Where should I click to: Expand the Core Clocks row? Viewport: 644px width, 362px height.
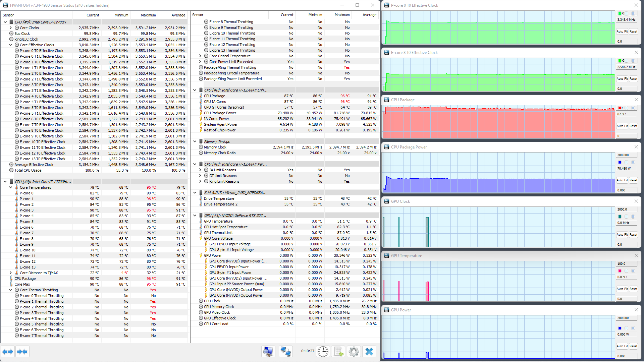[x=11, y=28]
